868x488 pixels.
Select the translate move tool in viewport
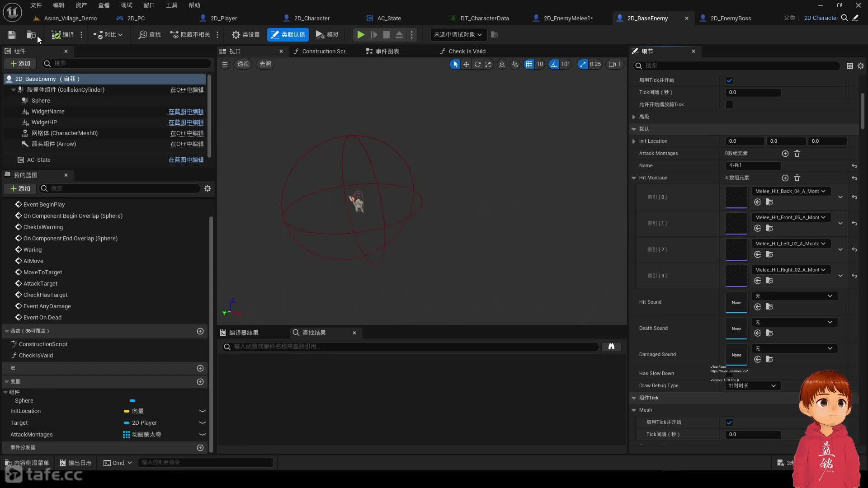pyautogui.click(x=466, y=64)
